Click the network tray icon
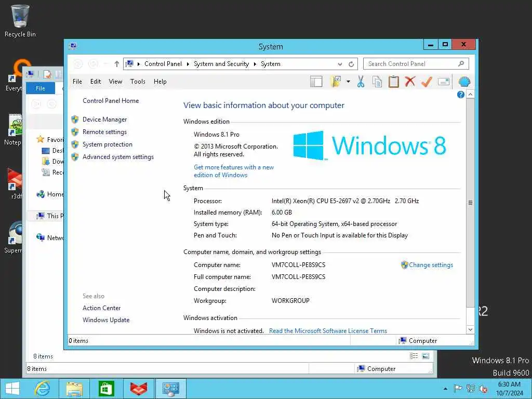Viewport: 532px width, 399px height. [x=471, y=389]
